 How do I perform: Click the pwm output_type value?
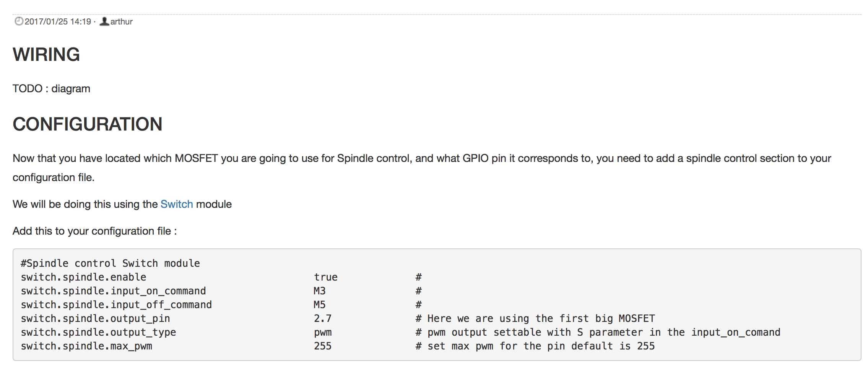323,333
